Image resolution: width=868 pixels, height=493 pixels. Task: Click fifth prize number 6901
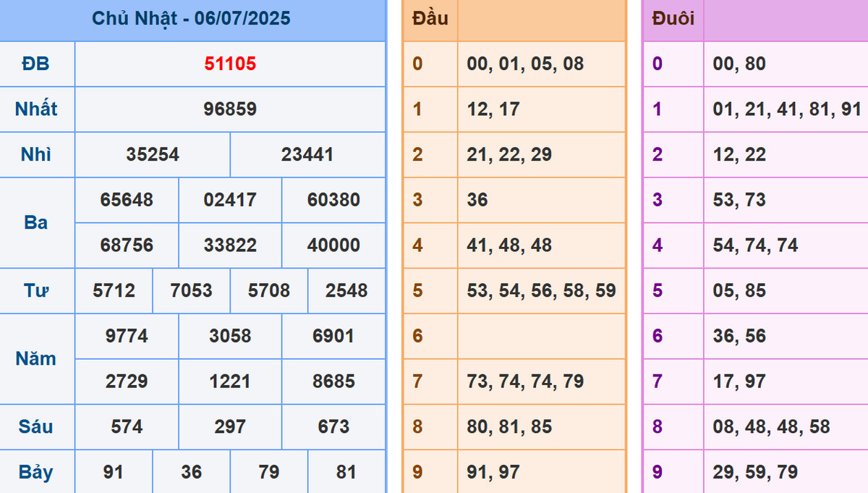(333, 336)
